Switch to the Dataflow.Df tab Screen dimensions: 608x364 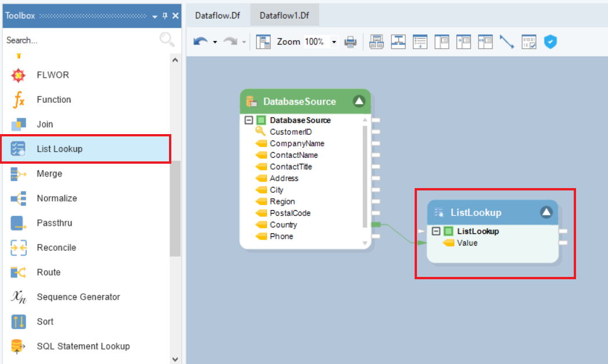[x=218, y=16]
